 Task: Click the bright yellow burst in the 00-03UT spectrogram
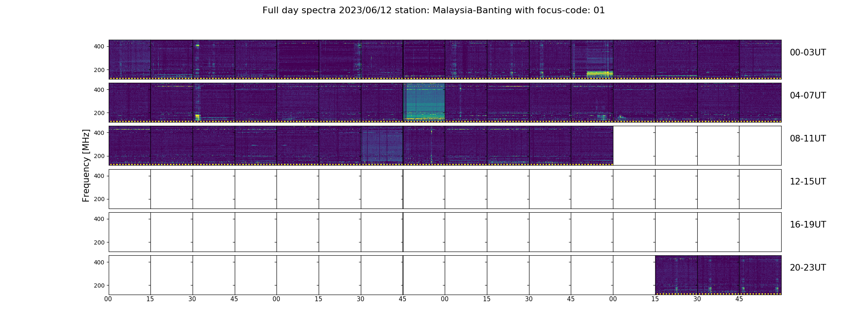click(599, 74)
